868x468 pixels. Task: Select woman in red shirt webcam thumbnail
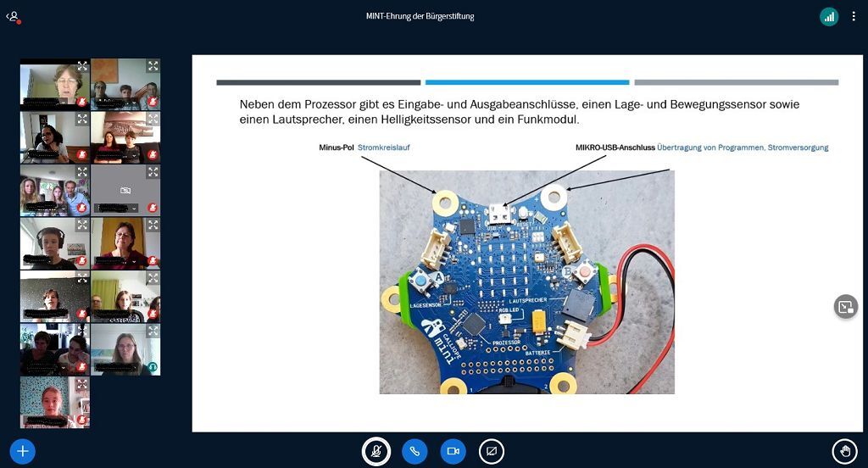125,242
